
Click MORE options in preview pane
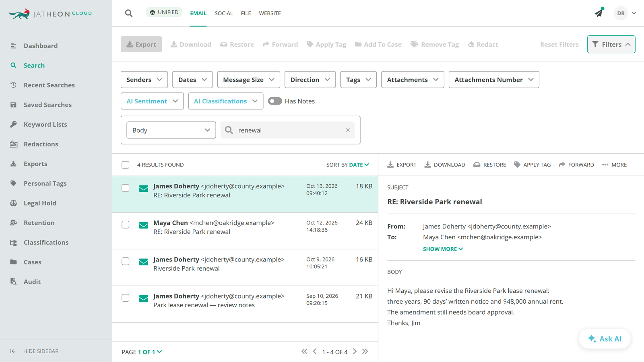coord(614,165)
